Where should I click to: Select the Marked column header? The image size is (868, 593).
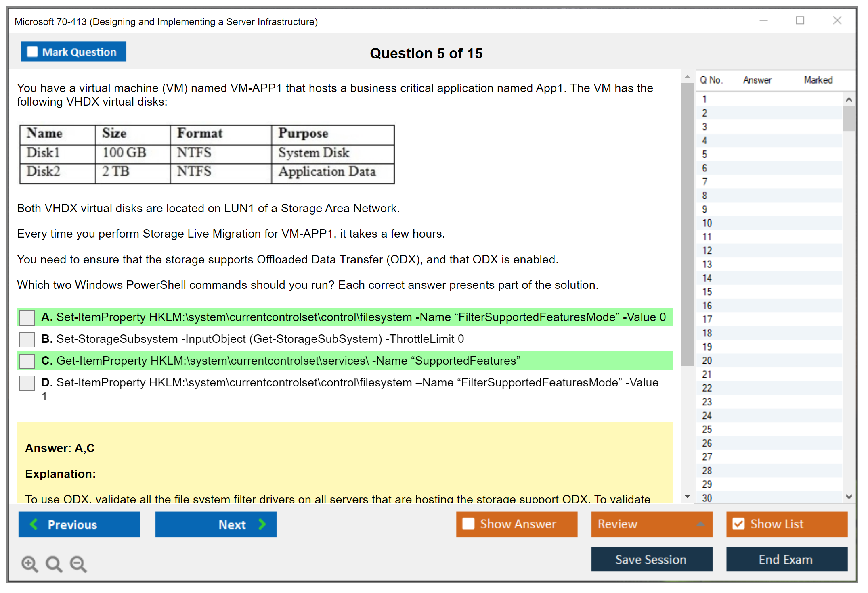(x=818, y=80)
